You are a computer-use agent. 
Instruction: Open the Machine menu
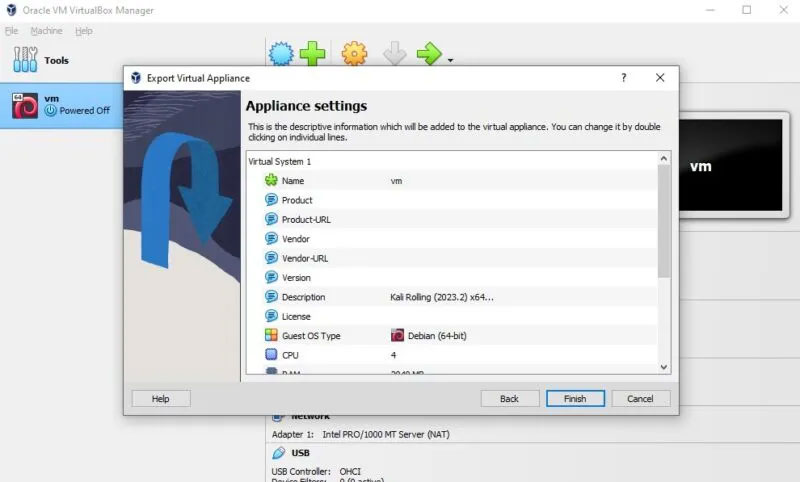click(46, 31)
